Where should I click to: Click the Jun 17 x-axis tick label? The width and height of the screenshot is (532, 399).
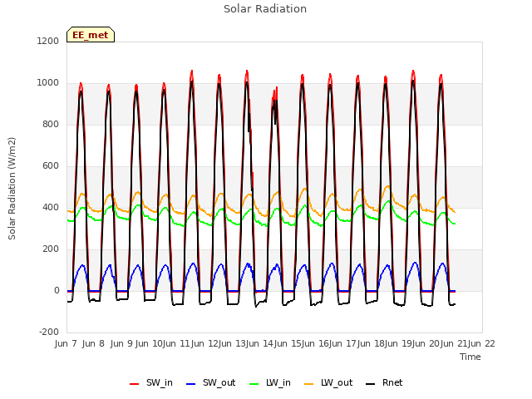click(x=342, y=343)
